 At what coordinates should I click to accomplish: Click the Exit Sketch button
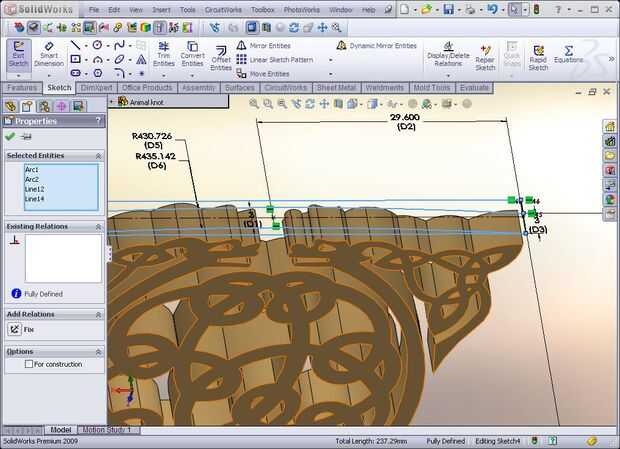pos(18,55)
